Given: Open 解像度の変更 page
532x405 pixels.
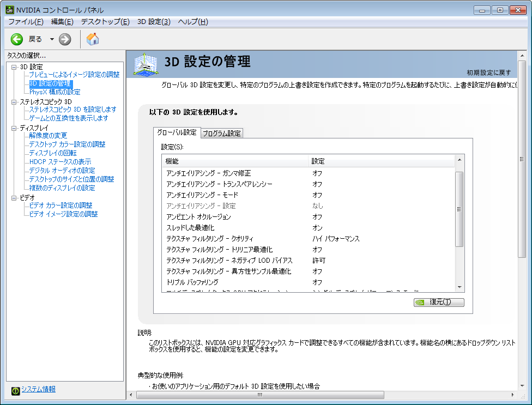Looking at the screenshot, I should (x=48, y=136).
